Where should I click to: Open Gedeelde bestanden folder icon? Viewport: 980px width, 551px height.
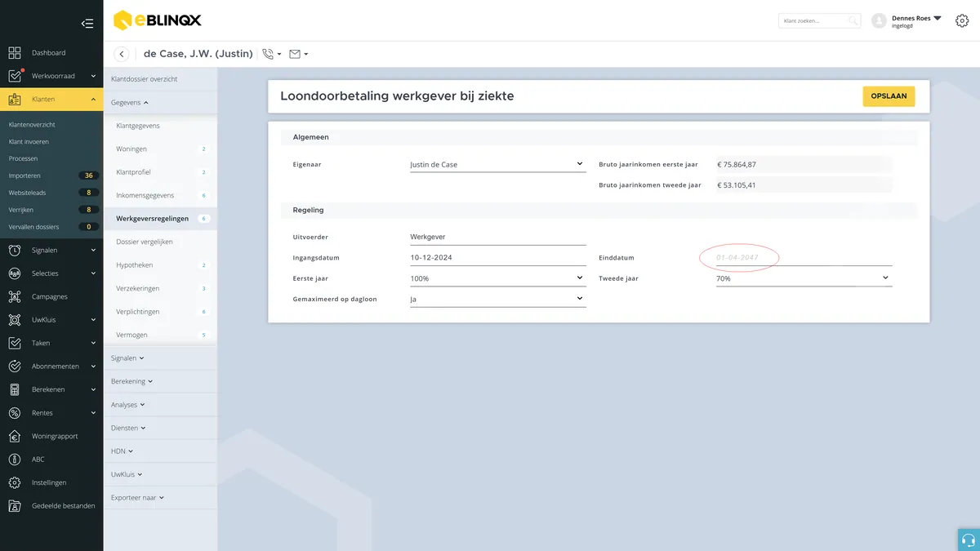(15, 506)
